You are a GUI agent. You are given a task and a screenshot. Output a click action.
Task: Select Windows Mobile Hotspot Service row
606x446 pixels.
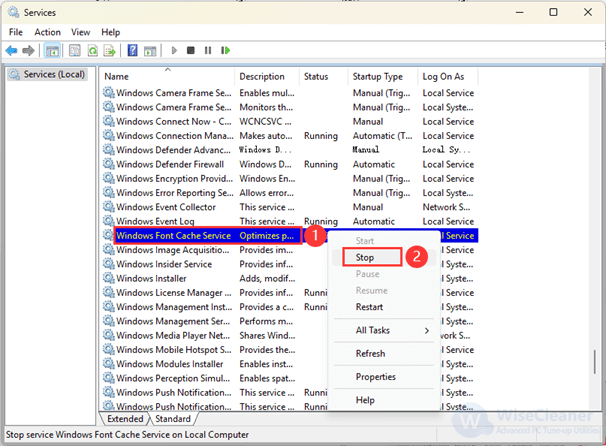coord(214,349)
